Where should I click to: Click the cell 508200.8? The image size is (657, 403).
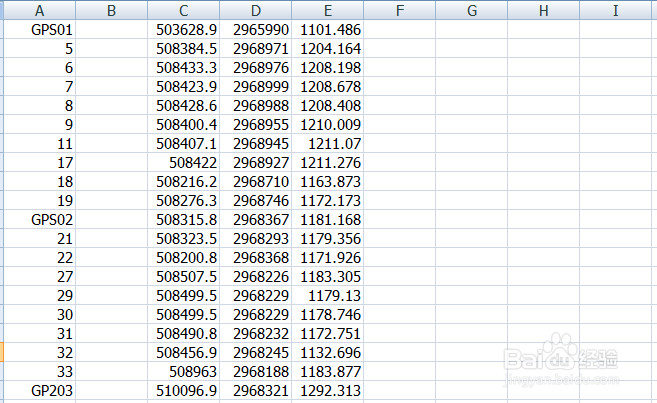tap(184, 257)
